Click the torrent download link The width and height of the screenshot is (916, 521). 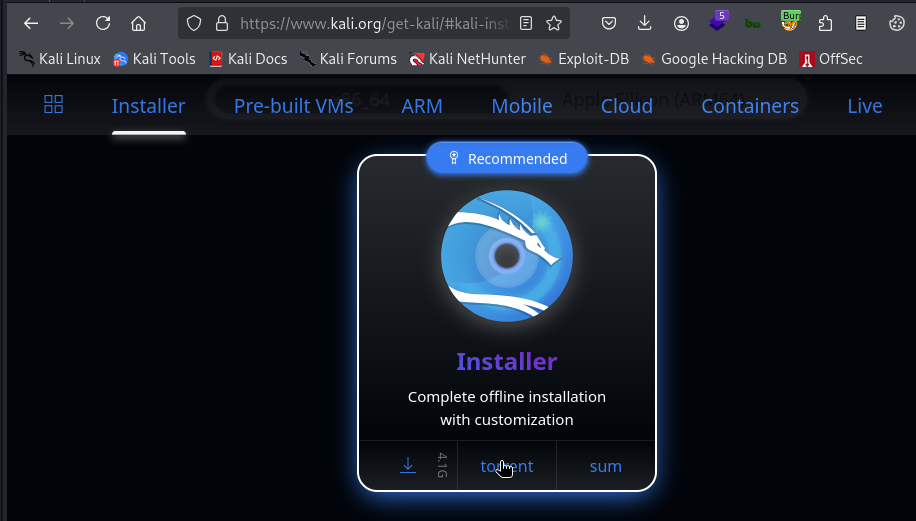[507, 466]
